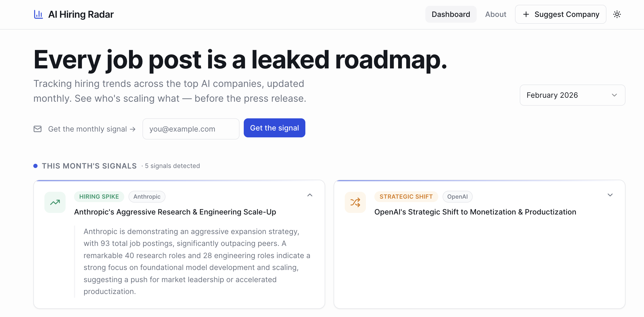Image resolution: width=644 pixels, height=317 pixels.
Task: Open the February 2026 month dropdown
Action: click(572, 95)
